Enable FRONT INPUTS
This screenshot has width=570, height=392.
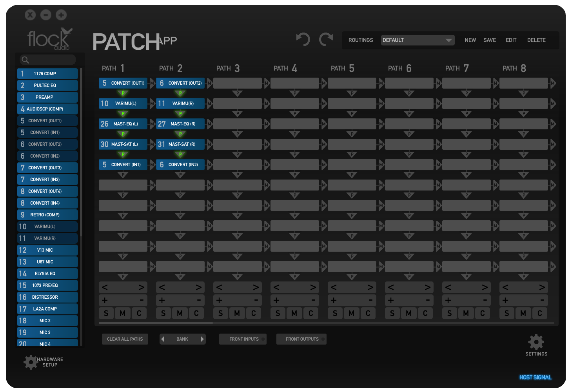coord(243,339)
